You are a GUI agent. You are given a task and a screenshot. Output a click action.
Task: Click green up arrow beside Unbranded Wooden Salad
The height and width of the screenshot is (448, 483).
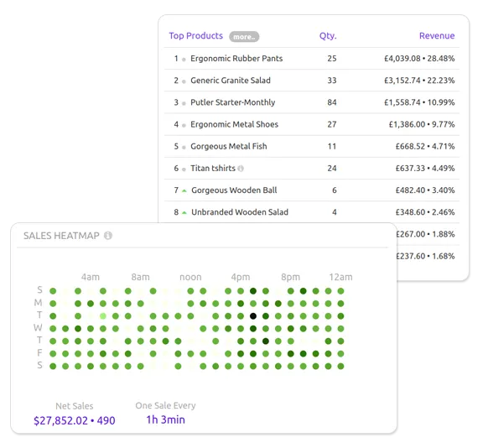(184, 213)
